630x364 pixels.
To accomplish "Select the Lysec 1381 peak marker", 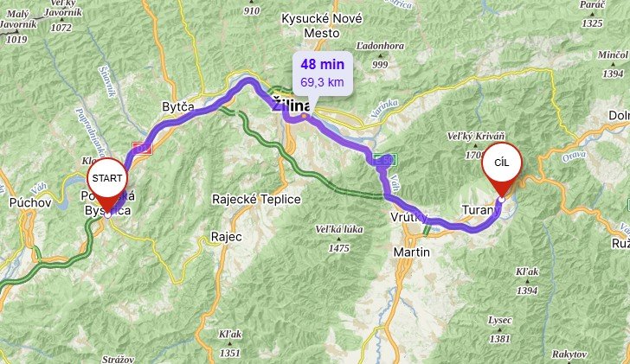I will 500,329.
